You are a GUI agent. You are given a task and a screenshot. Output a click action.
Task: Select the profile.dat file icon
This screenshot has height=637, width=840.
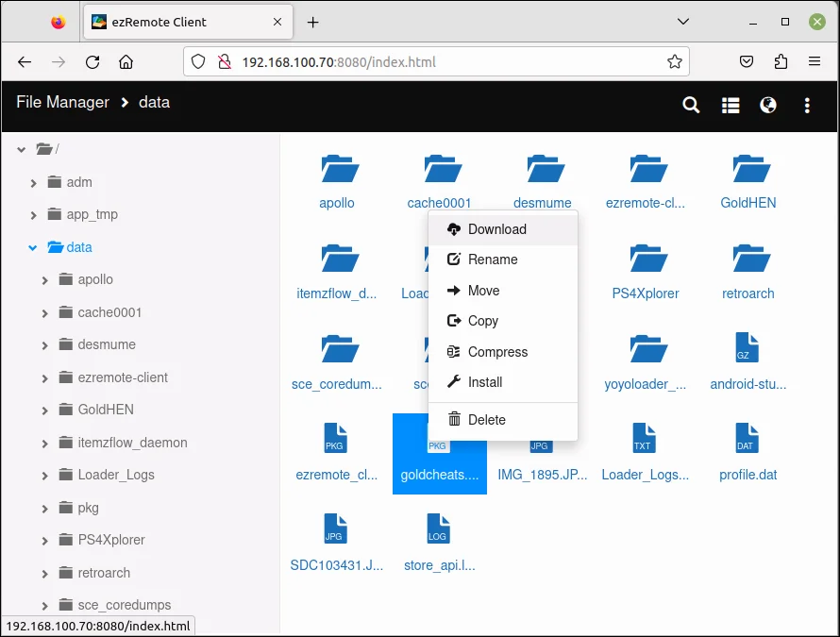coord(748,439)
